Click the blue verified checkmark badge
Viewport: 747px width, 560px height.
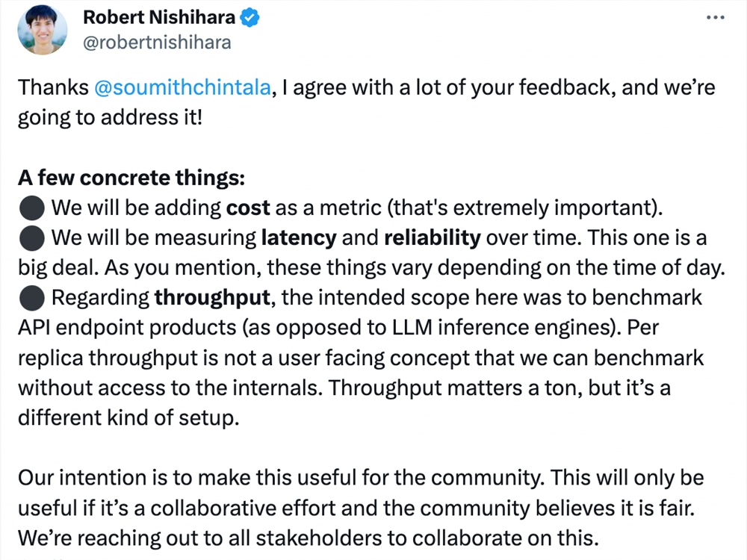[x=249, y=18]
